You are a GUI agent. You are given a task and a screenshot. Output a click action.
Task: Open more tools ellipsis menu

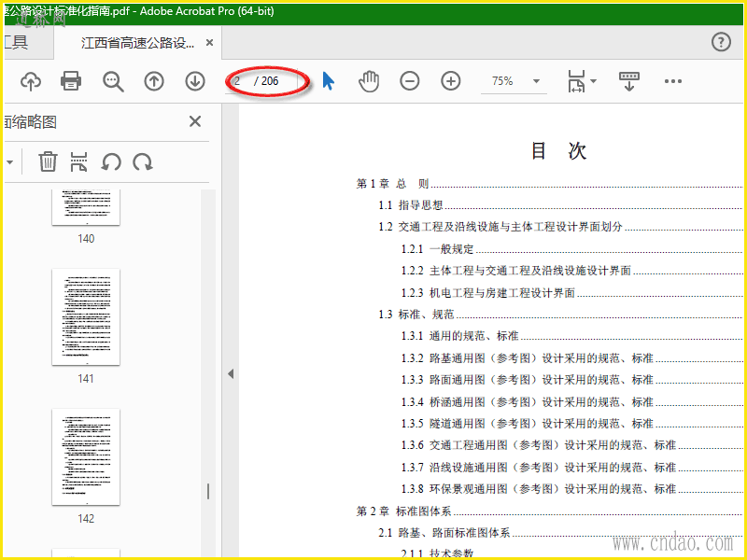point(672,81)
